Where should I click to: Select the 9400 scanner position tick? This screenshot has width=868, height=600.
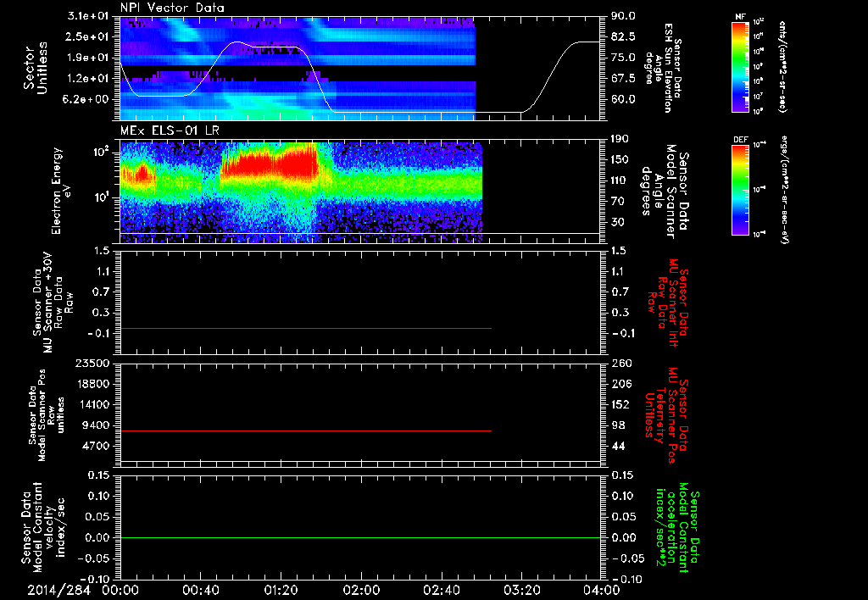[97, 425]
